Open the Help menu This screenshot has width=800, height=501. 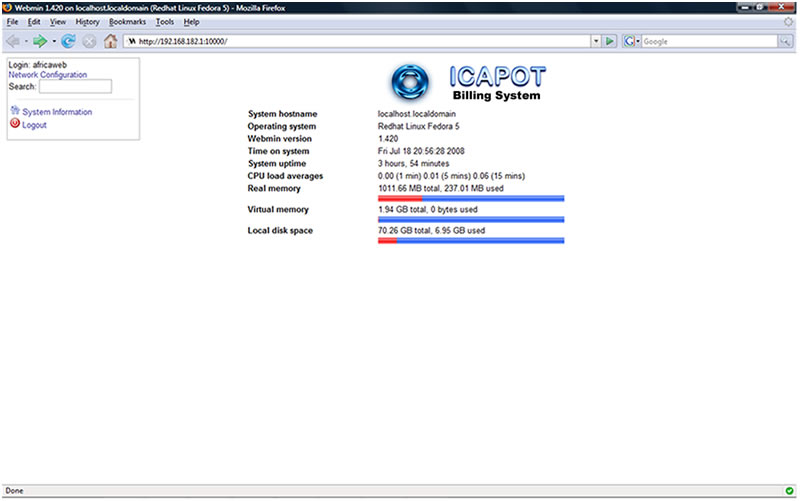pos(191,22)
